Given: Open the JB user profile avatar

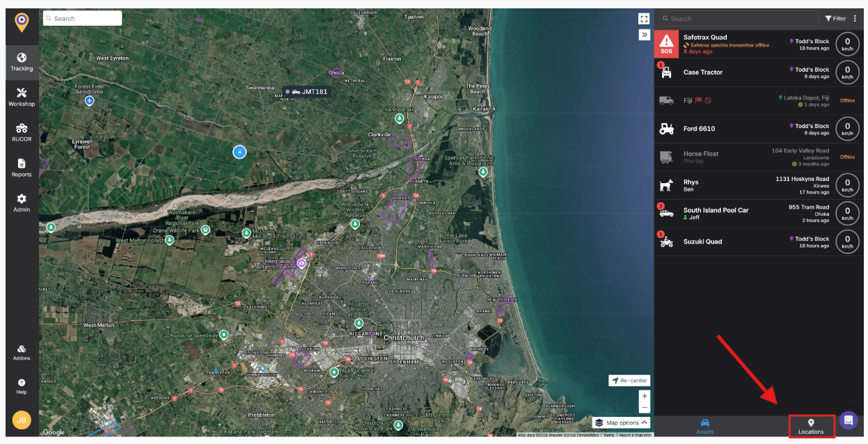Looking at the screenshot, I should (22, 420).
